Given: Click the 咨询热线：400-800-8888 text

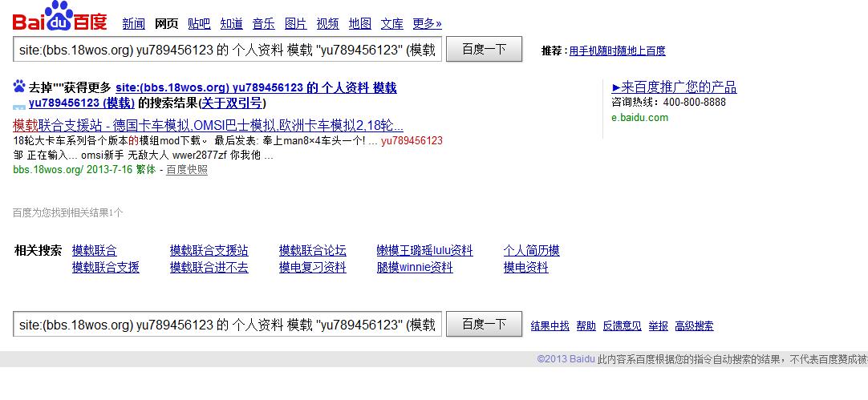Looking at the screenshot, I should pyautogui.click(x=668, y=103).
